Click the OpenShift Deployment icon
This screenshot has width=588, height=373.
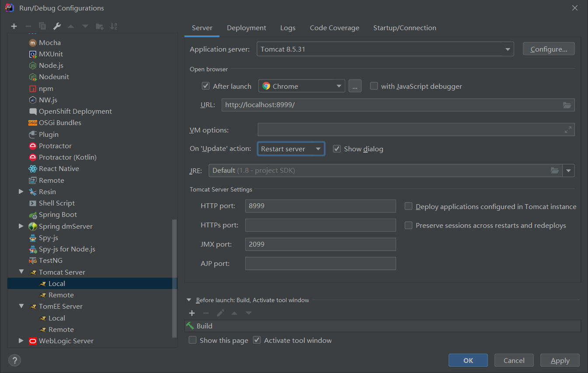tap(33, 112)
